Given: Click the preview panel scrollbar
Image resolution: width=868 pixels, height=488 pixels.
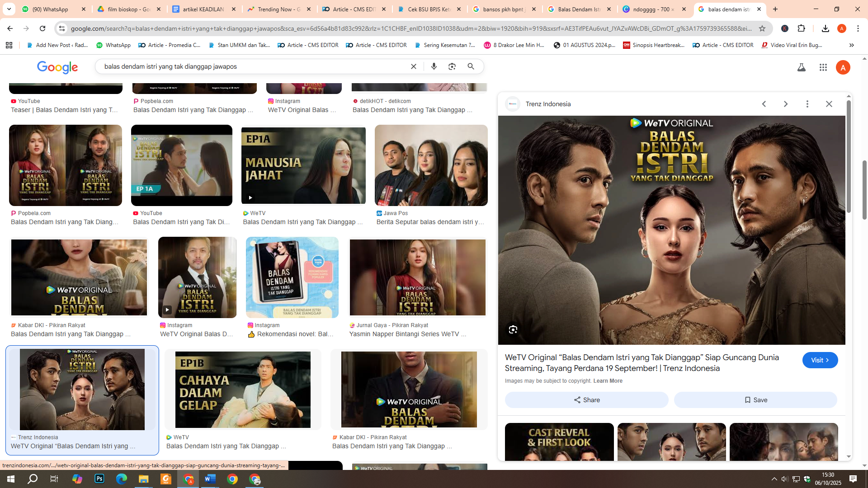Looking at the screenshot, I should [849, 156].
